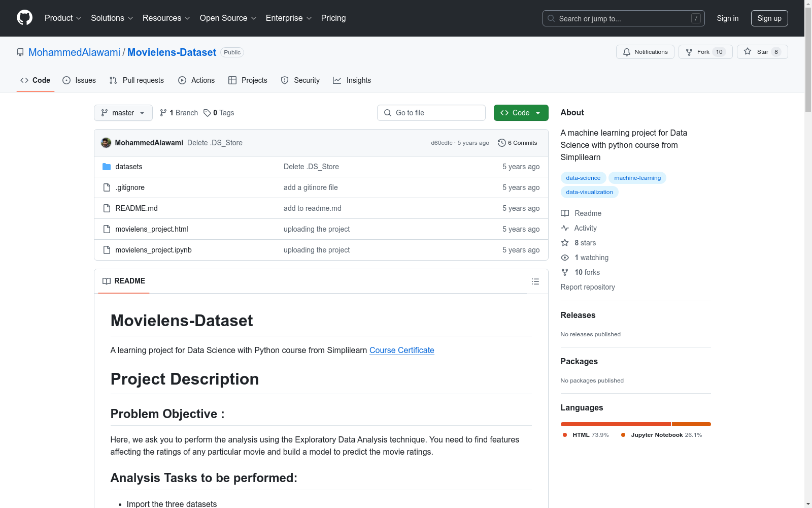
Task: Switch to the Issues tab
Action: tap(79, 80)
